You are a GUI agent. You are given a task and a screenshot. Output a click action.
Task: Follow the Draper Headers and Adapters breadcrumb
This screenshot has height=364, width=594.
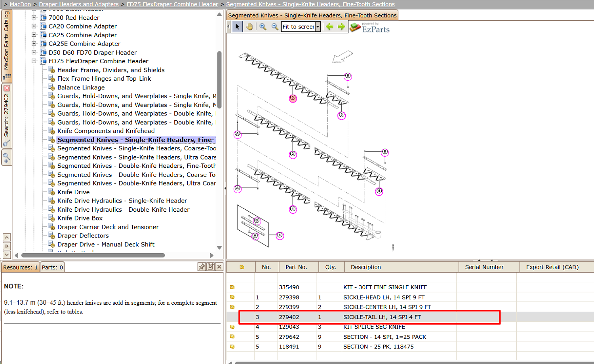point(79,4)
